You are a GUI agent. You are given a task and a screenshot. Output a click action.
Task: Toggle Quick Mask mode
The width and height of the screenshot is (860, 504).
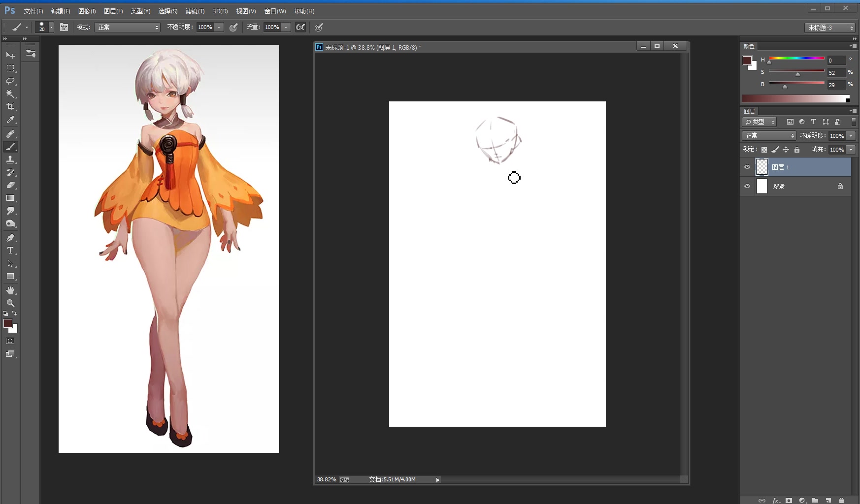click(x=10, y=341)
